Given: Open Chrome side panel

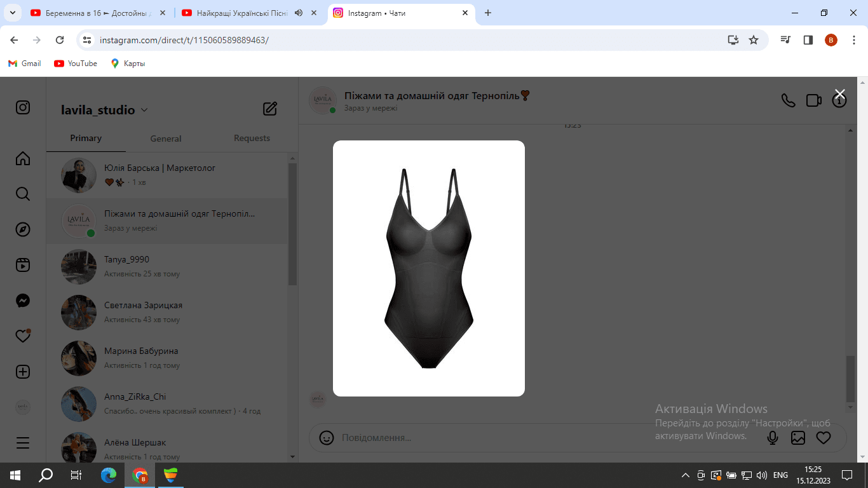Looking at the screenshot, I should pyautogui.click(x=808, y=40).
